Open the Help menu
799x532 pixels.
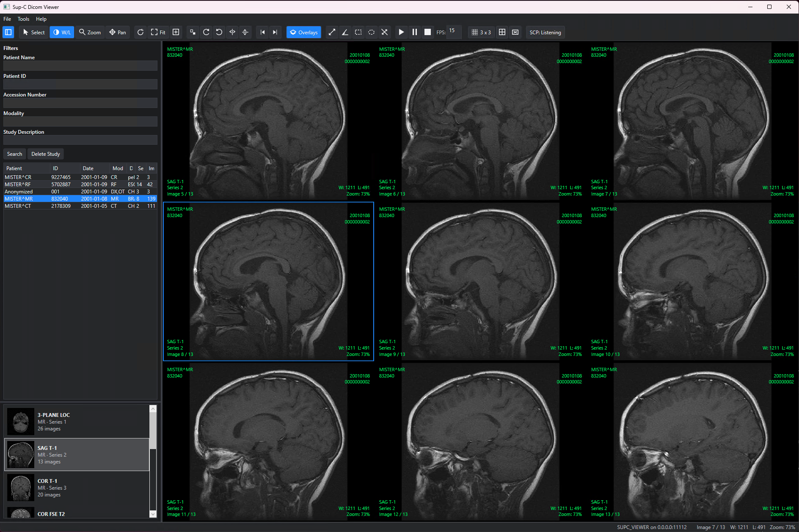coord(41,19)
